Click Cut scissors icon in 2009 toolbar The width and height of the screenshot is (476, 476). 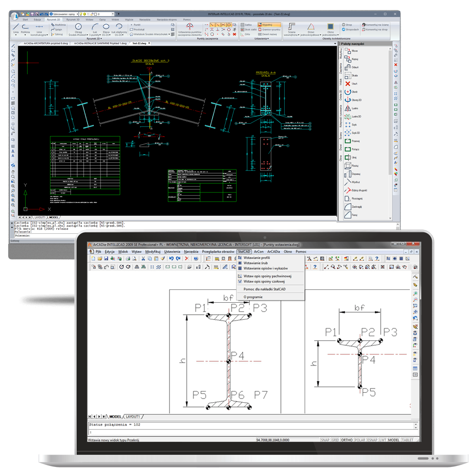point(143,258)
